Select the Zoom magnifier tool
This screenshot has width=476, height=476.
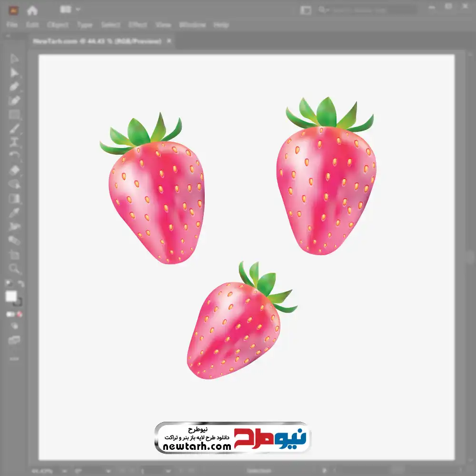tap(14, 268)
